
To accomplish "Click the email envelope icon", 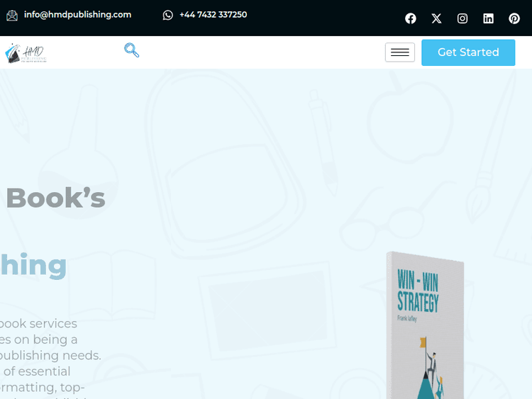I will (x=12, y=16).
